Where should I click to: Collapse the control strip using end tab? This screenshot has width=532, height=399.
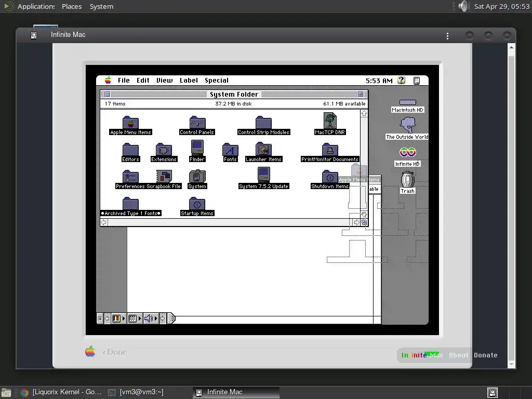[171, 318]
